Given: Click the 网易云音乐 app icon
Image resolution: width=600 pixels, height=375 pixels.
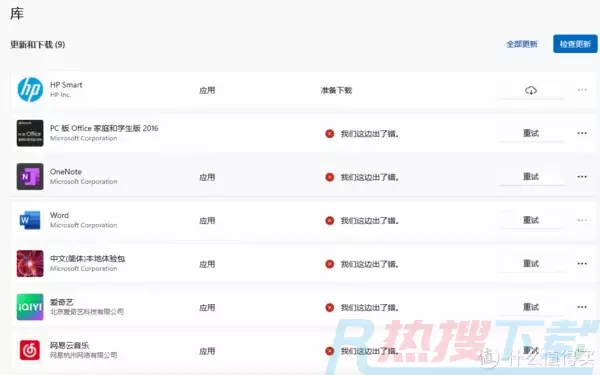Looking at the screenshot, I should tap(30, 351).
